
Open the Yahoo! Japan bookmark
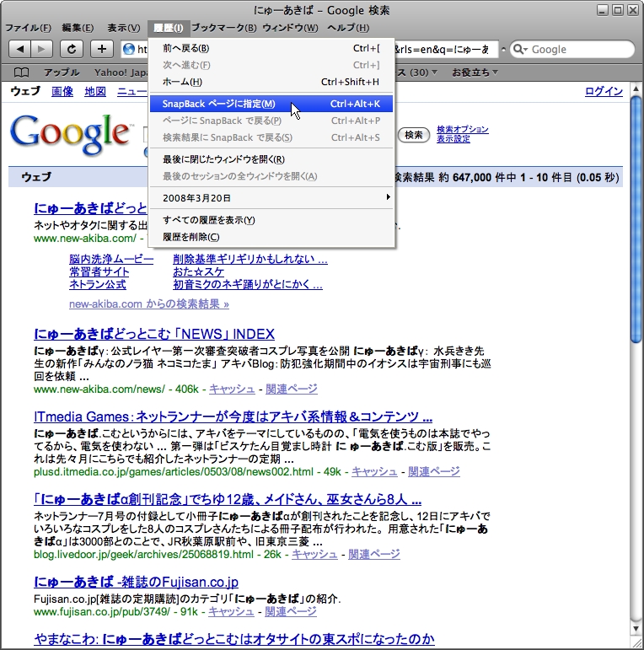coord(121,73)
